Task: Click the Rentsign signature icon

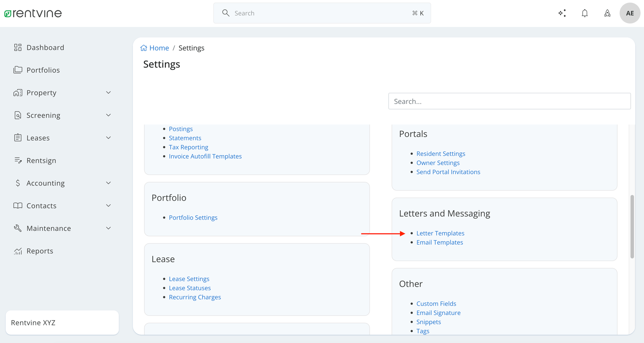Action: pos(18,160)
